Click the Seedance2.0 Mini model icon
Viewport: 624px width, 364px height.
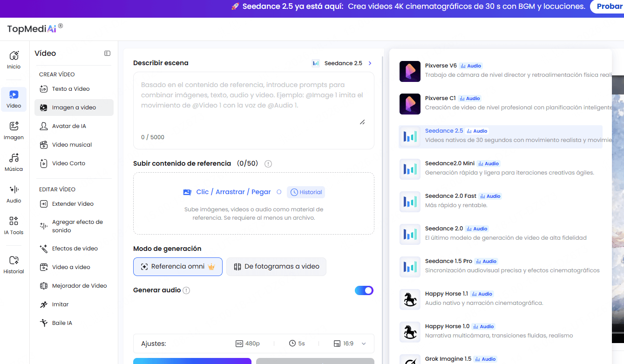tap(410, 169)
